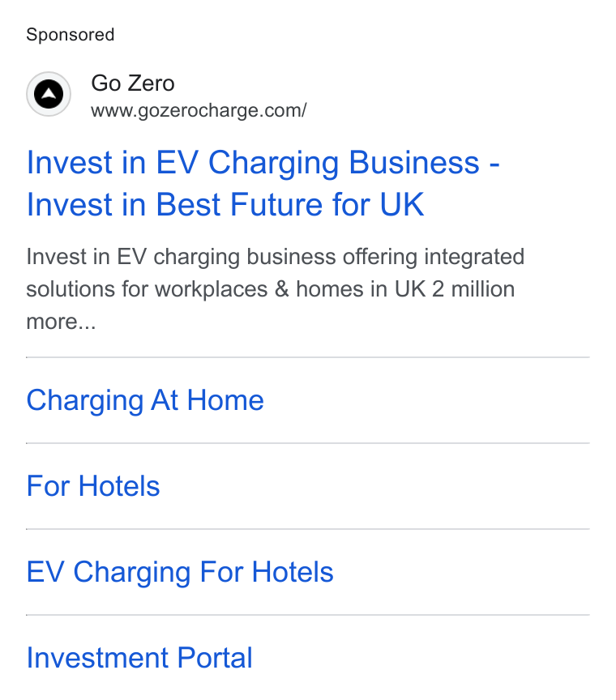Click the letters EV in the EV Charging For Hotels link
The height and width of the screenshot is (700, 616).
45,572
